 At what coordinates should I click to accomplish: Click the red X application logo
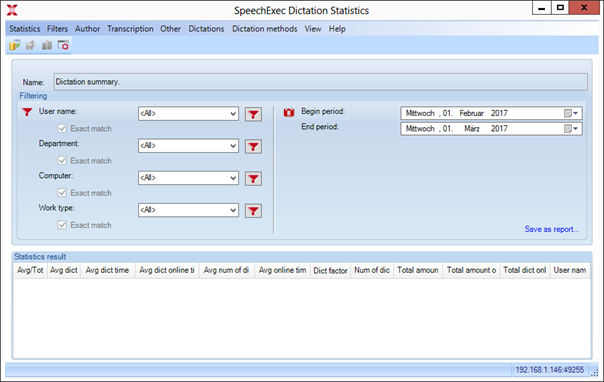point(12,10)
